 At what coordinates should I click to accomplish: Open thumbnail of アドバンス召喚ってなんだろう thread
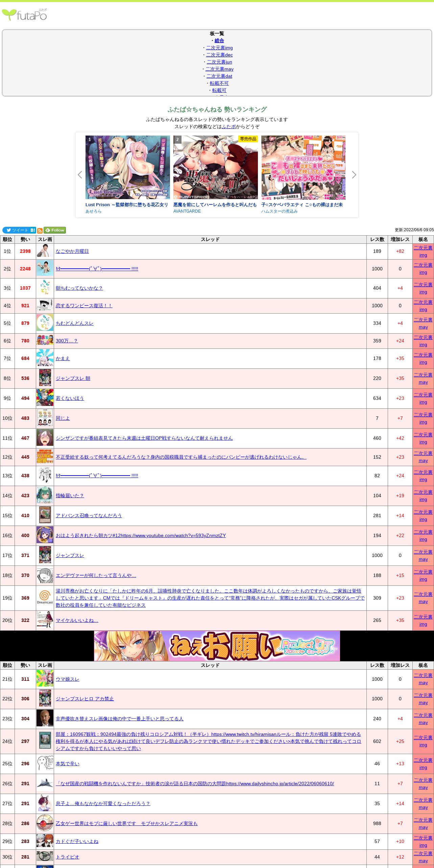coord(45,515)
